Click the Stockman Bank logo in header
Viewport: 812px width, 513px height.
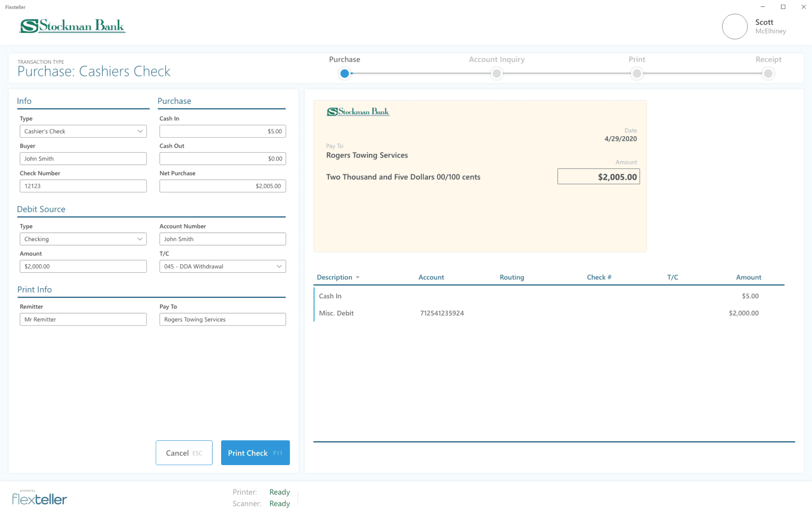73,26
